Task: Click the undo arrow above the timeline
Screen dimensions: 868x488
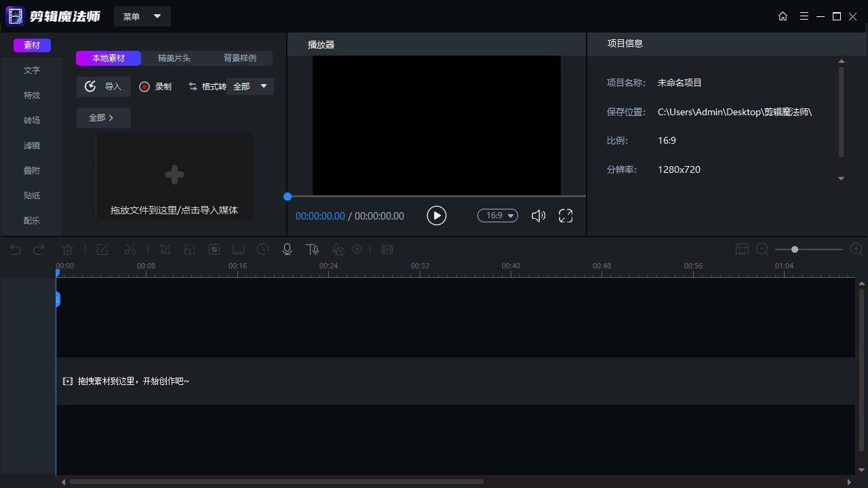Action: [14, 249]
